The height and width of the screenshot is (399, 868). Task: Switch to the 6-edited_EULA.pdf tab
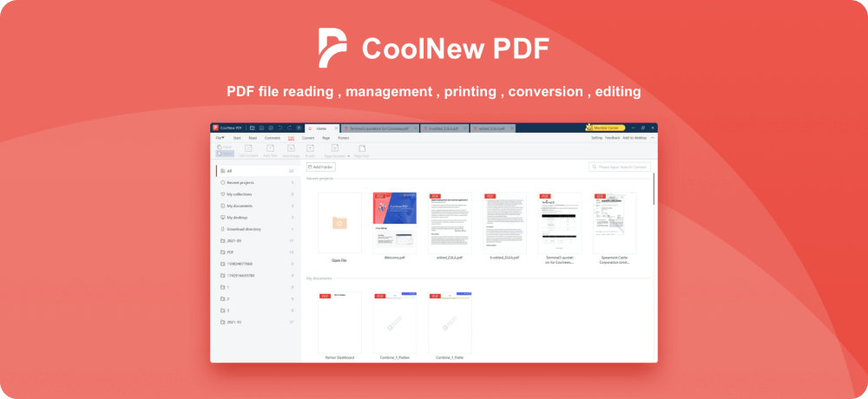pos(443,128)
